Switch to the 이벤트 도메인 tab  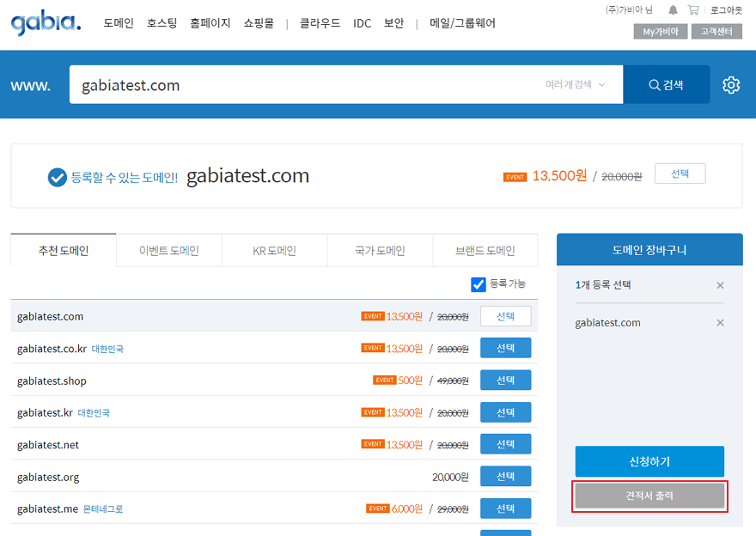coord(168,250)
